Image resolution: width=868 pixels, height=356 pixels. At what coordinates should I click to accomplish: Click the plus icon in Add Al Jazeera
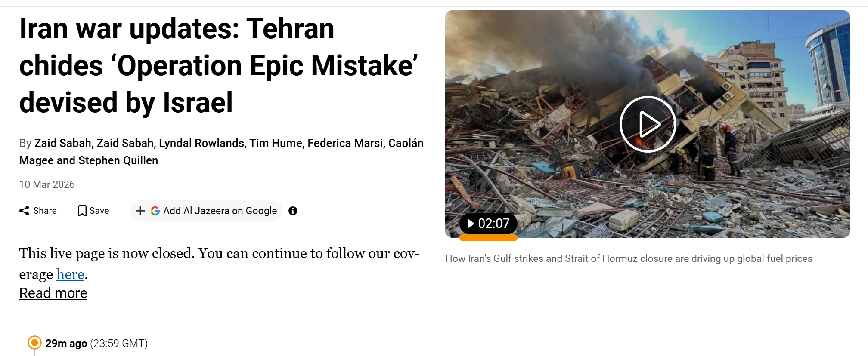(x=140, y=211)
